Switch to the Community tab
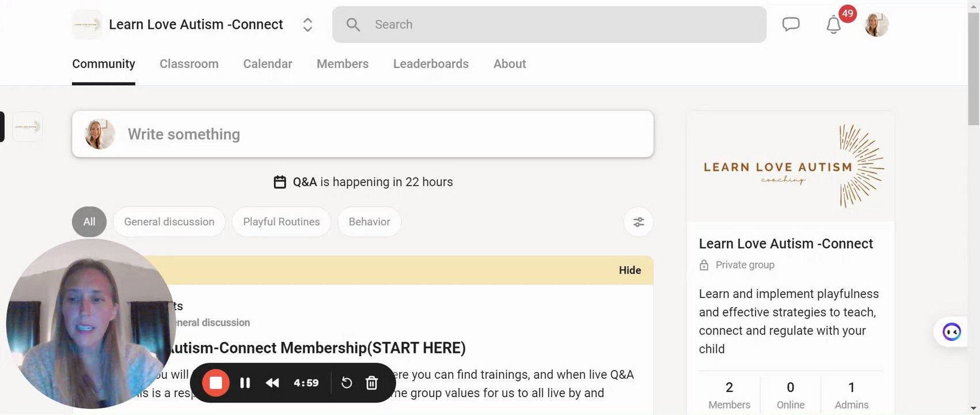Viewport: 980px width, 415px height. pos(104,64)
